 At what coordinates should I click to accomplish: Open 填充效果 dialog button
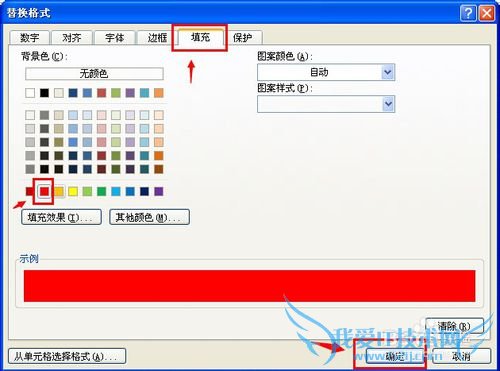pos(61,217)
